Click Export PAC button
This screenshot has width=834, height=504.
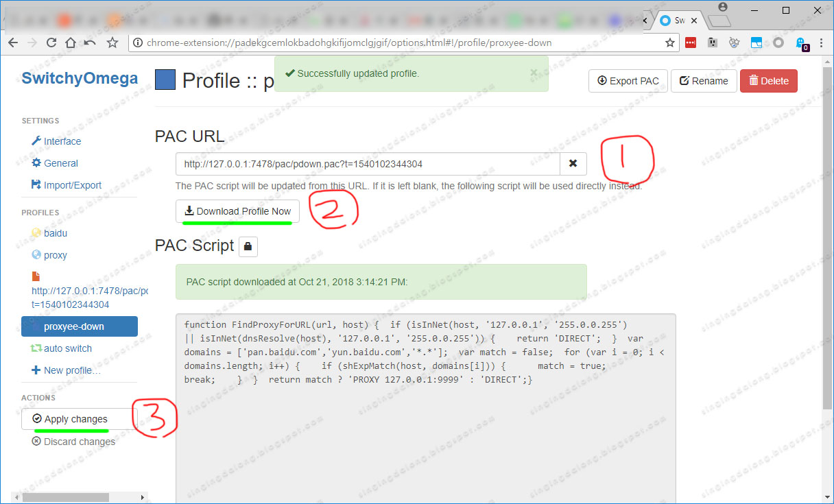pyautogui.click(x=628, y=81)
